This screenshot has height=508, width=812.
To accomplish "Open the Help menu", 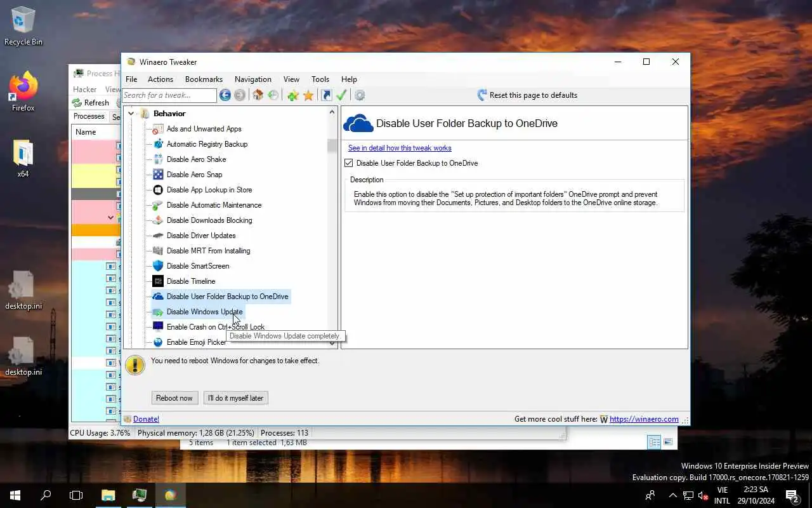I will pyautogui.click(x=349, y=79).
